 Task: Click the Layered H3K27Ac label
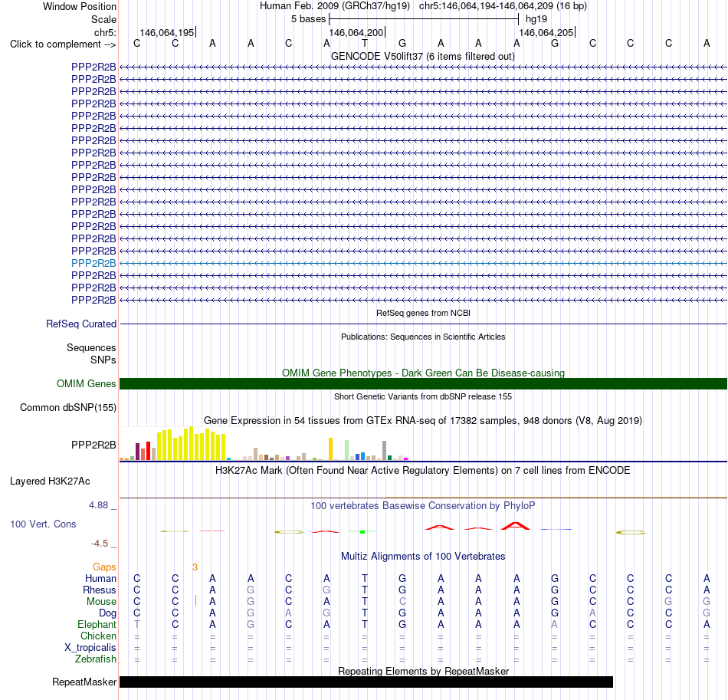50,481
